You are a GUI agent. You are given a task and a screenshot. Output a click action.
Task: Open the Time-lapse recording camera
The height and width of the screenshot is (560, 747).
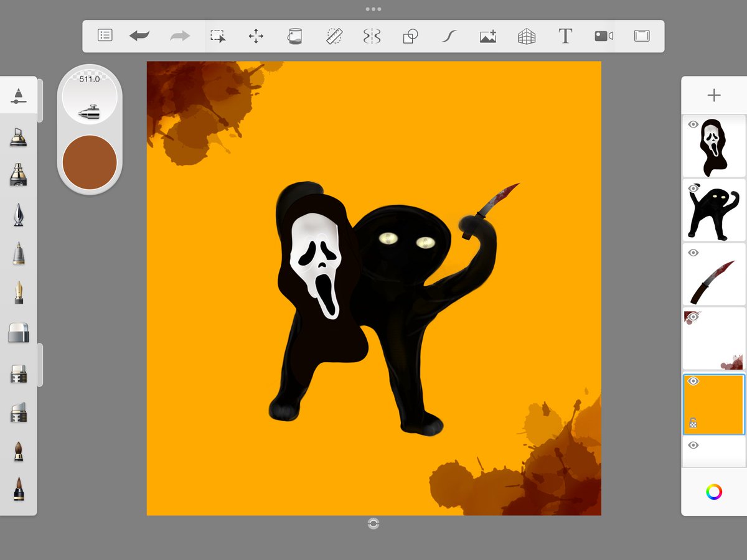point(604,36)
